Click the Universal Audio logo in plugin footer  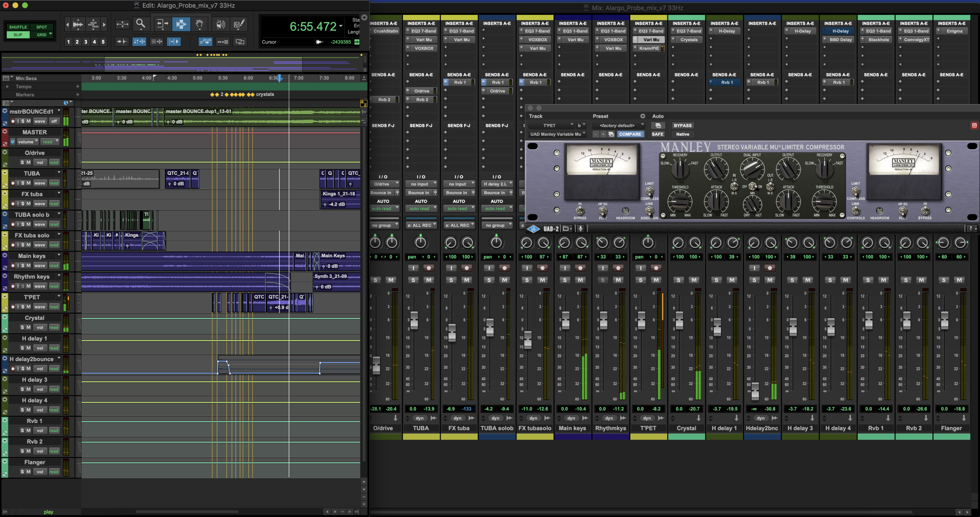533,229
